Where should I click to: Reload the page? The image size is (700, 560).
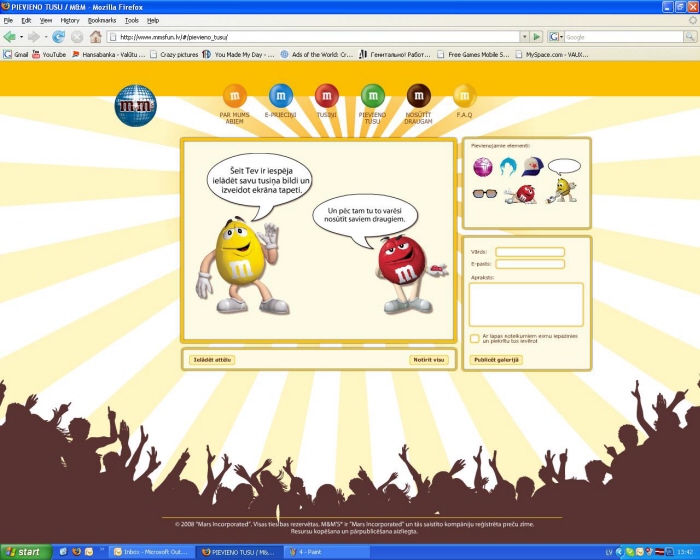(x=58, y=37)
